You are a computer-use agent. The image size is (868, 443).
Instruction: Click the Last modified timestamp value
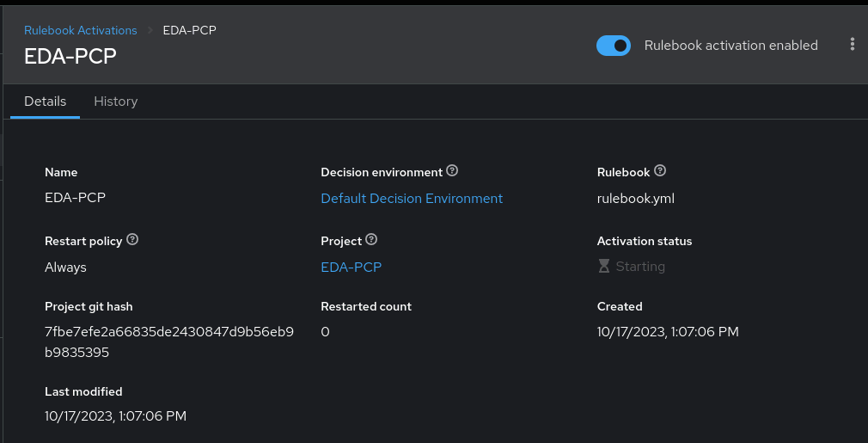[115, 416]
